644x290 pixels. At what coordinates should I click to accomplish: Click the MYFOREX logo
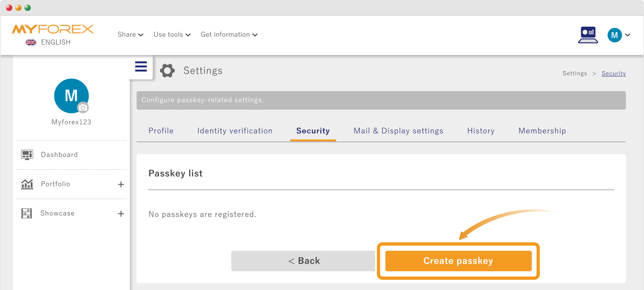click(53, 29)
